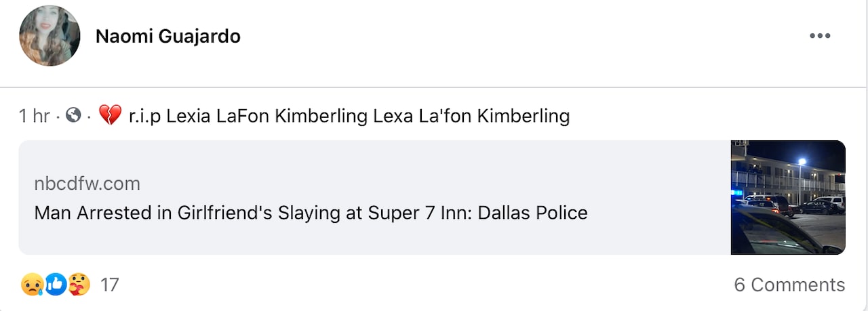868x311 pixels.
Task: Click the '1 hr' post timestamp
Action: [x=34, y=116]
